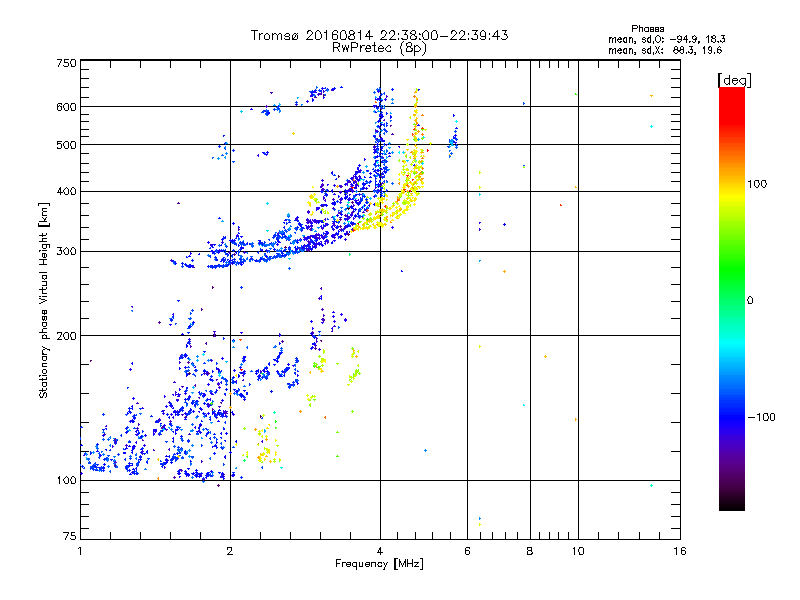
Task: Click the x-axis label '10'
Action: click(x=578, y=551)
